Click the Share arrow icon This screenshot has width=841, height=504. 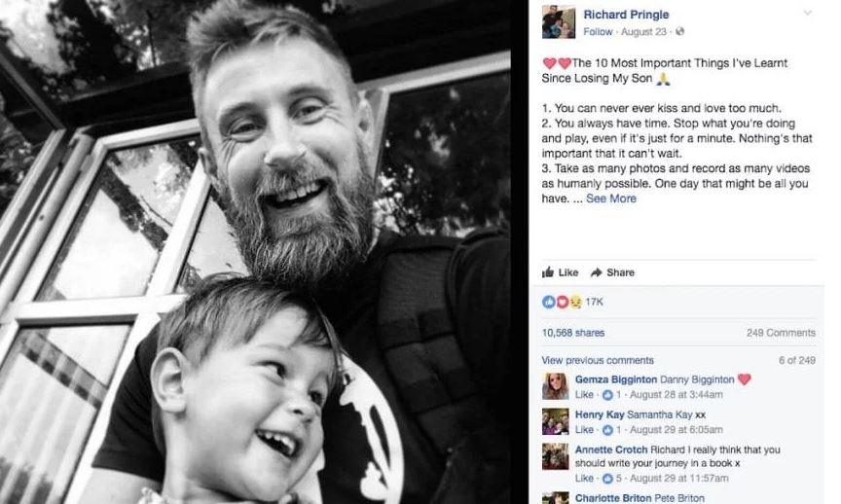(596, 272)
